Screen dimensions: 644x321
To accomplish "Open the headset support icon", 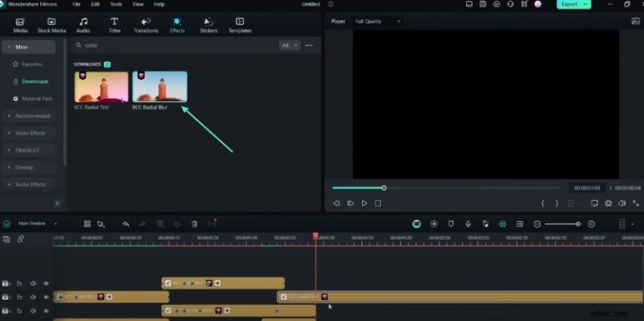I will pyautogui.click(x=510, y=4).
